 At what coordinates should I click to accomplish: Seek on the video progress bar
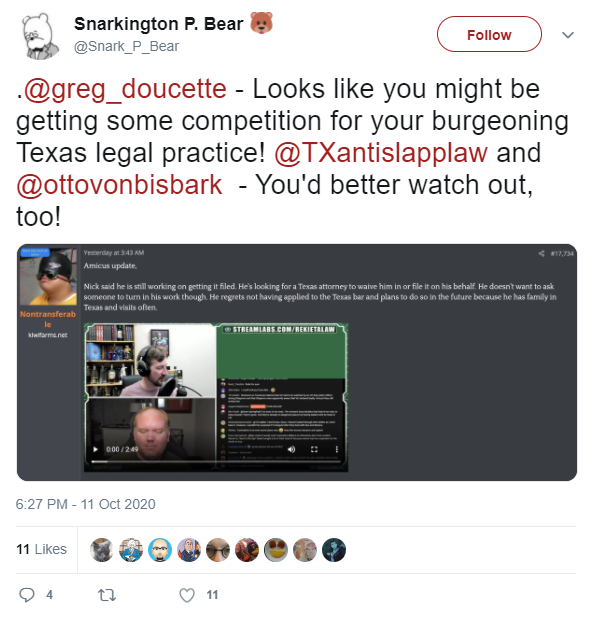(216, 461)
